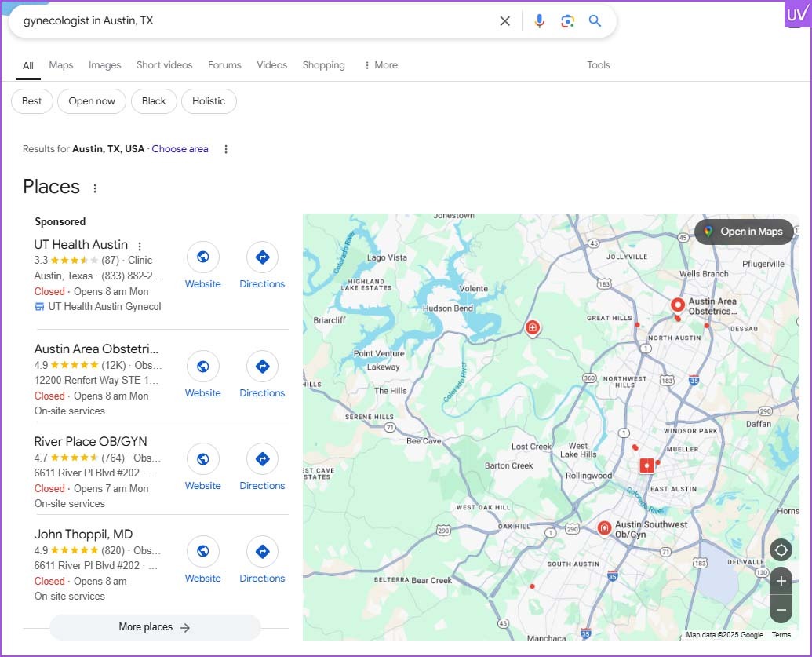
Task: Click the Choose area link
Action: pos(180,149)
